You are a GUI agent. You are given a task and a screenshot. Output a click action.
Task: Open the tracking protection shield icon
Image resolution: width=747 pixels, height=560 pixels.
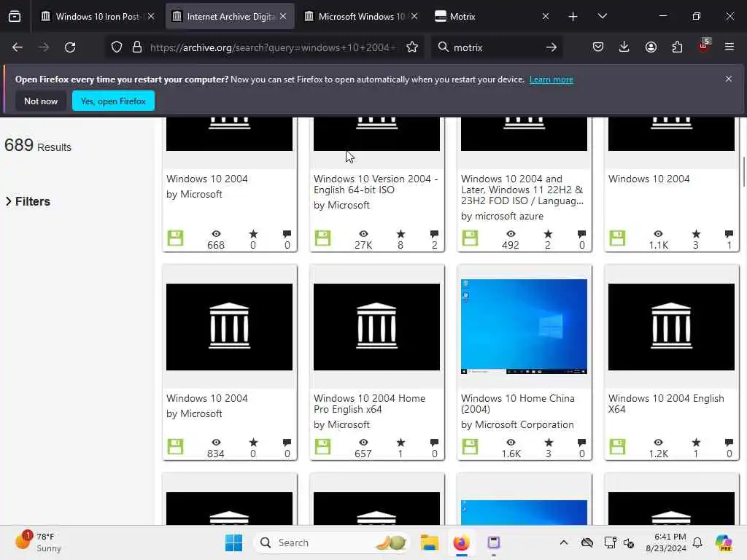tap(117, 47)
